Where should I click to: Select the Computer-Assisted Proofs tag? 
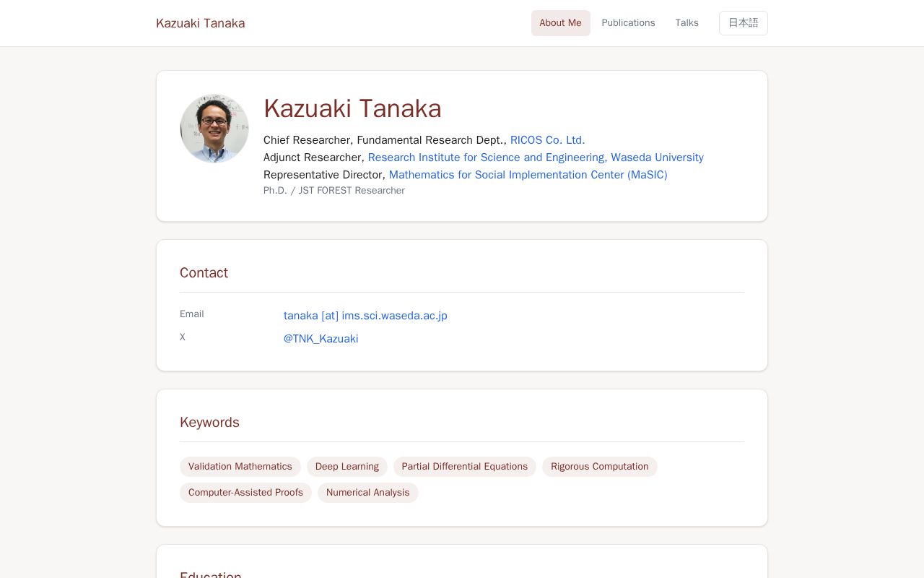click(245, 493)
